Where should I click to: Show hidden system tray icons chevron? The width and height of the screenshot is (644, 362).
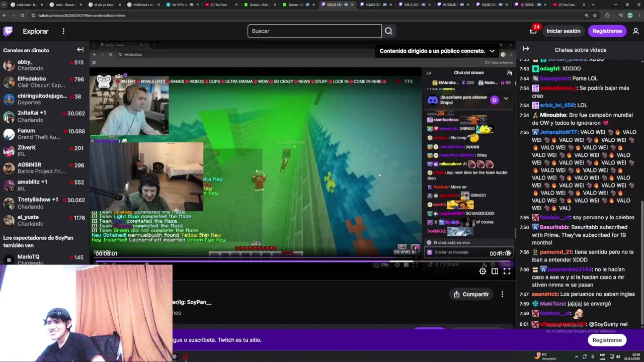577,356
